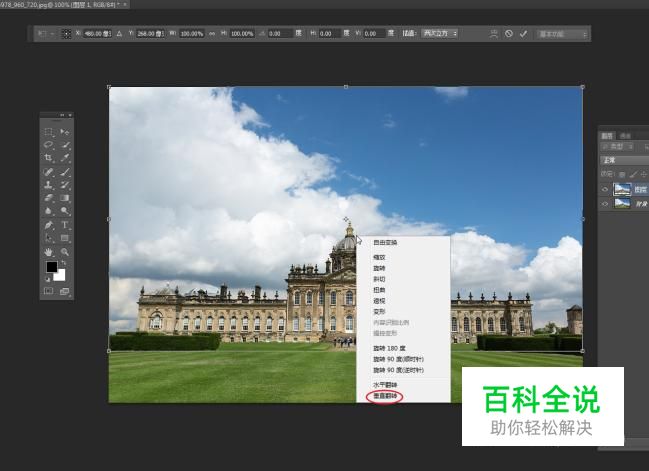649x471 pixels.
Task: Choose Rotate 90 degrees clockwise item
Action: pyautogui.click(x=398, y=359)
